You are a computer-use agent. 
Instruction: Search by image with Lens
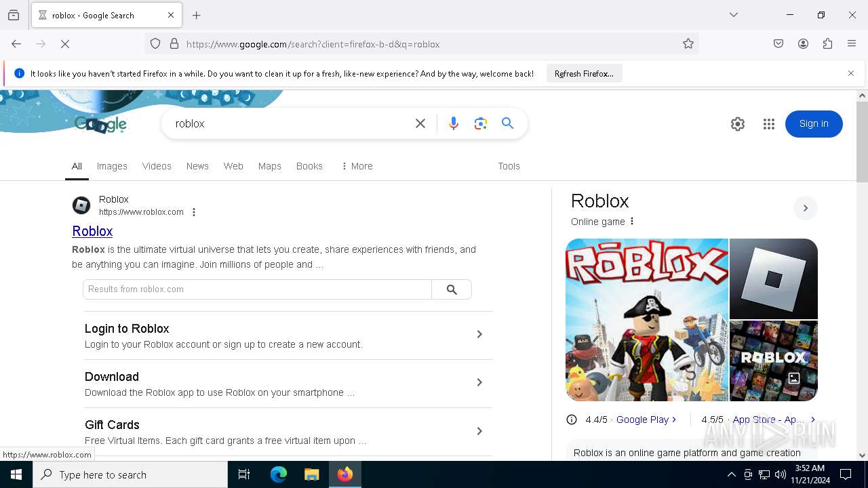pos(481,123)
